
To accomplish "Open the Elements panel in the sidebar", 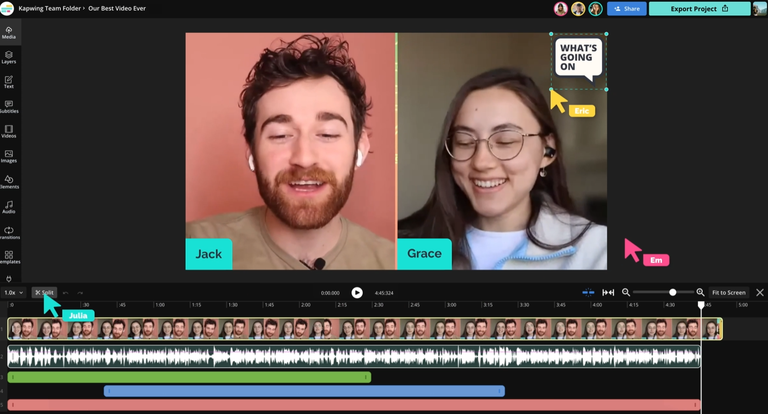I will [9, 182].
